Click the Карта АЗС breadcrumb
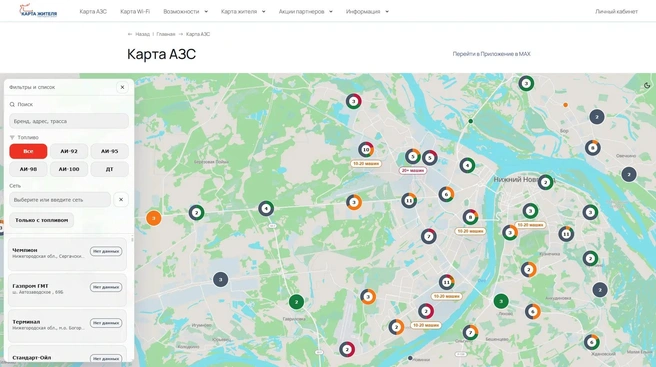 [198, 34]
